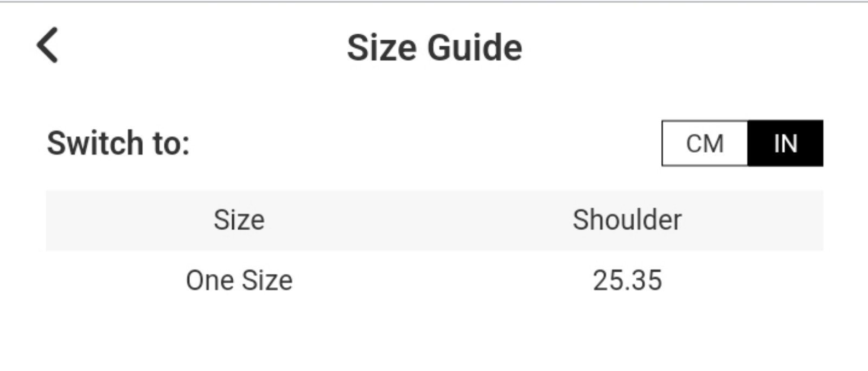Click the Size heading above One Size

tap(239, 220)
